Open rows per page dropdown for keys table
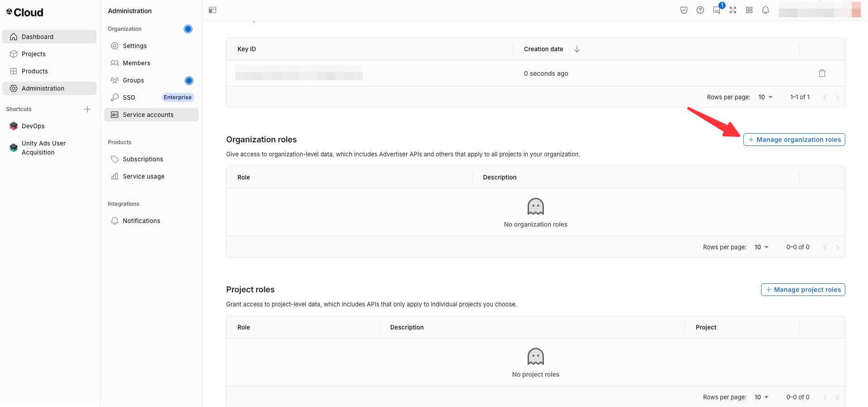 766,97
